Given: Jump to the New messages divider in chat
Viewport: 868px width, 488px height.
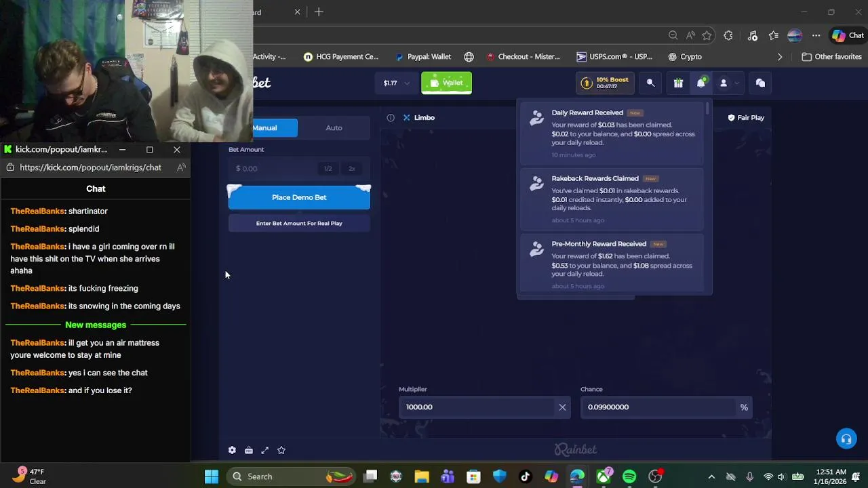Looking at the screenshot, I should pyautogui.click(x=96, y=325).
